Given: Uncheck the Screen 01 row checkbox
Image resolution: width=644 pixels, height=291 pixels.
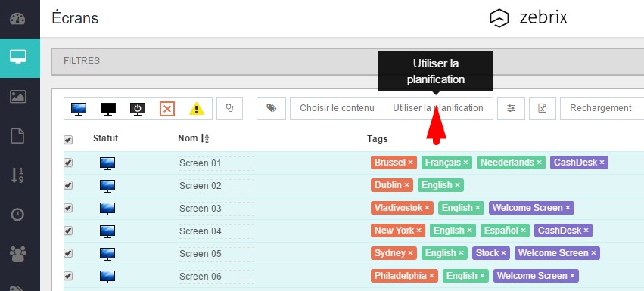Looking at the screenshot, I should click(68, 163).
